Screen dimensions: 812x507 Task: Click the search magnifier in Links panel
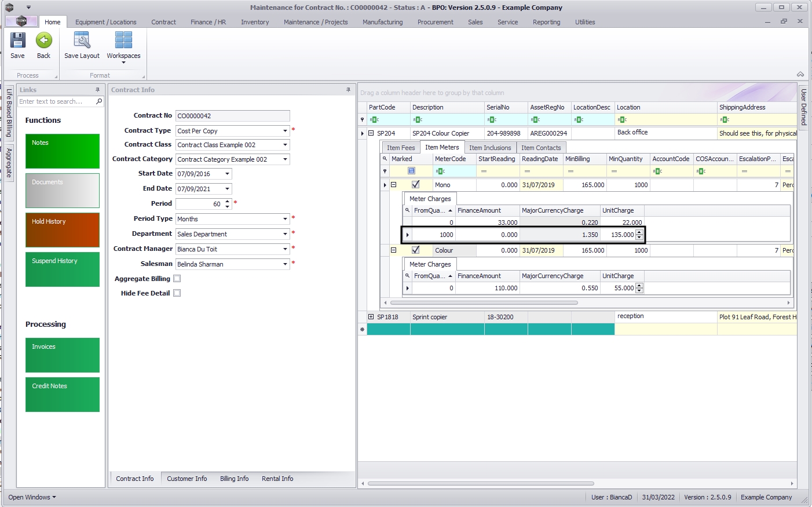[x=99, y=101]
